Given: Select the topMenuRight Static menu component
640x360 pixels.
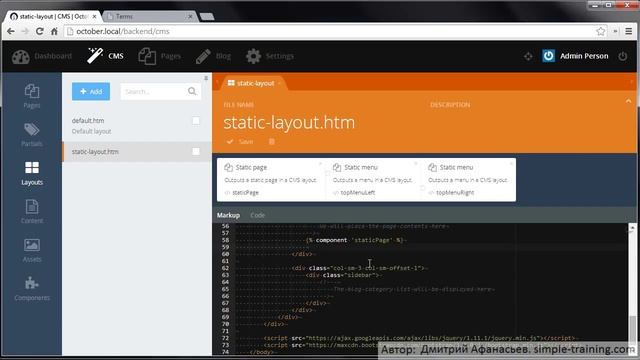Looking at the screenshot, I should point(468,180).
